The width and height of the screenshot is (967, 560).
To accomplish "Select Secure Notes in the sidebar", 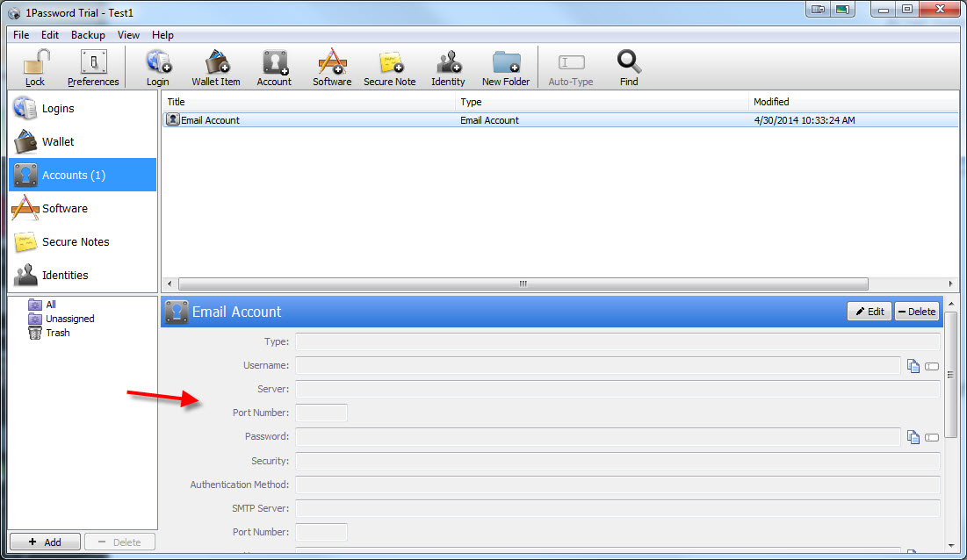I will pos(76,242).
